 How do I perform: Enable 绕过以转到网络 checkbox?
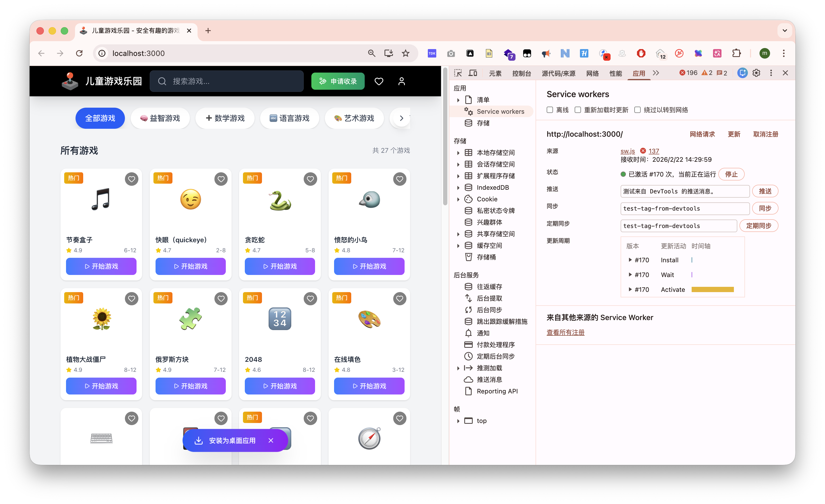click(638, 110)
